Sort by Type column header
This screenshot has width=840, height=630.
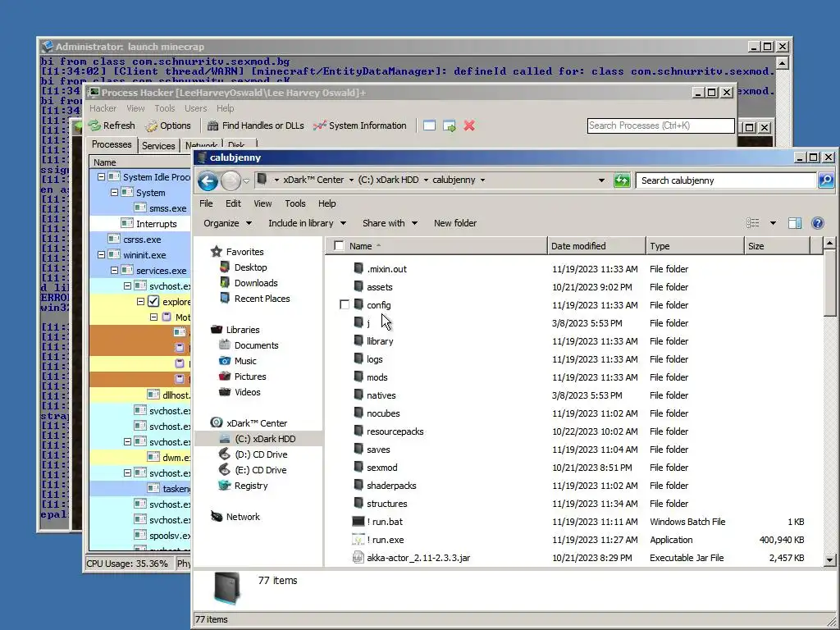pos(694,246)
